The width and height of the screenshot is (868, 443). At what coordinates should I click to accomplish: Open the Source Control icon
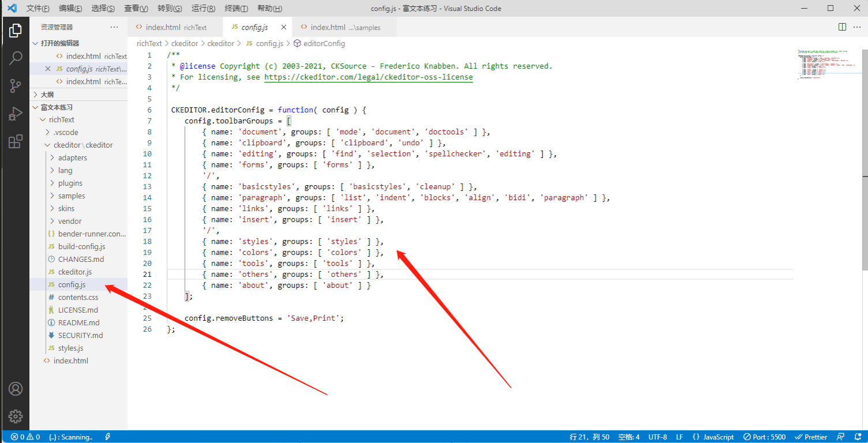(x=16, y=85)
